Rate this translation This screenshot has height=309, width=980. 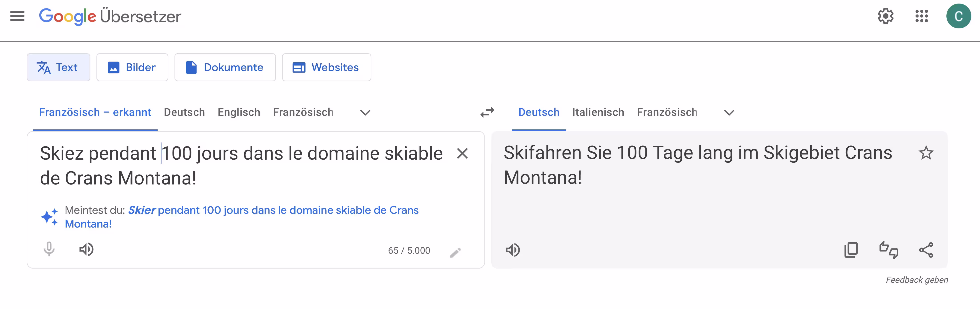click(888, 250)
